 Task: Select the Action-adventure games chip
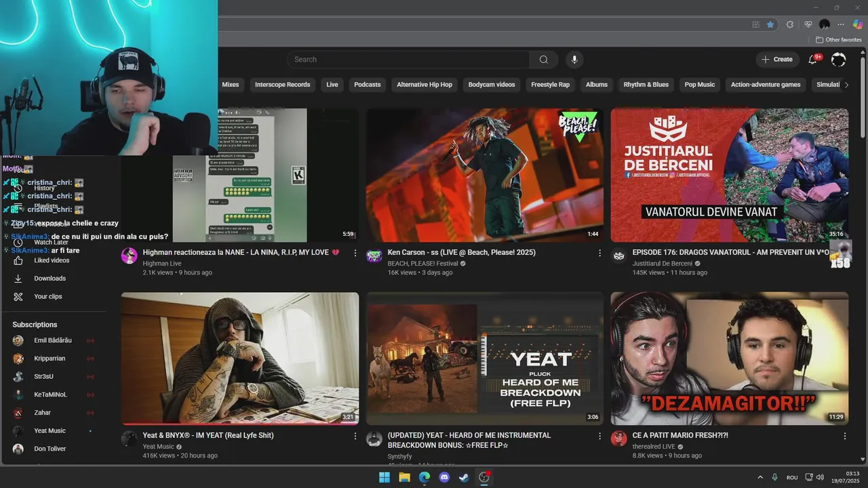coord(766,85)
